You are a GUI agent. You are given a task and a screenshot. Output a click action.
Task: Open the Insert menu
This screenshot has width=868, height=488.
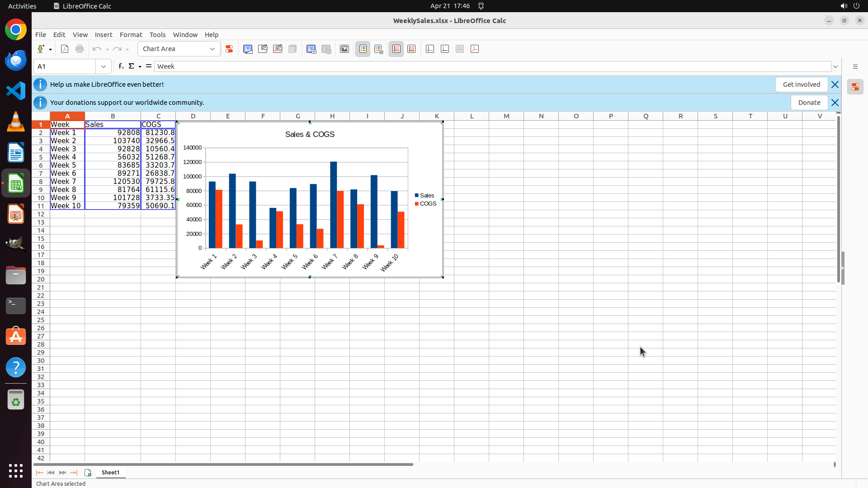104,35
